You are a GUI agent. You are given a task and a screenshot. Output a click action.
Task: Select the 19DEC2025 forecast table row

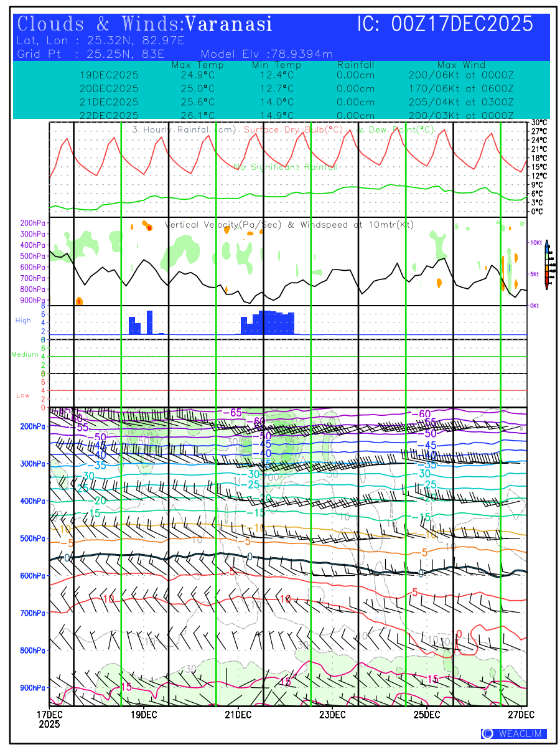(x=297, y=75)
